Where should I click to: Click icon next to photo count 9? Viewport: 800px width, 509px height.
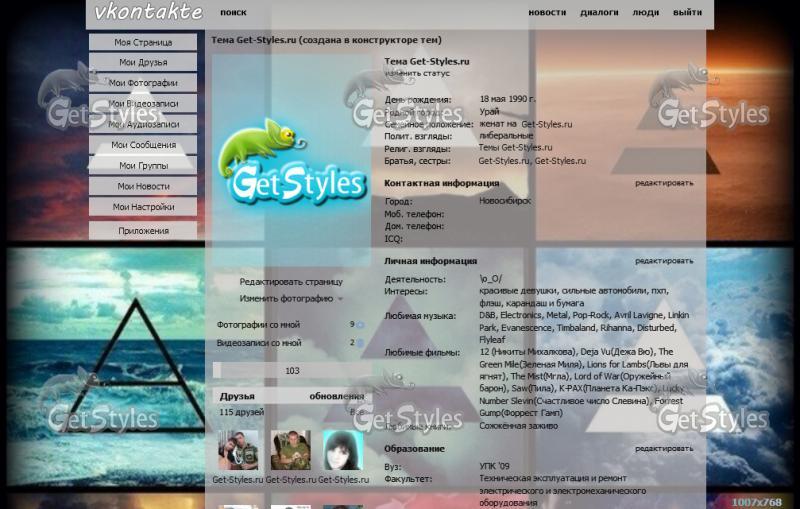pyautogui.click(x=360, y=325)
